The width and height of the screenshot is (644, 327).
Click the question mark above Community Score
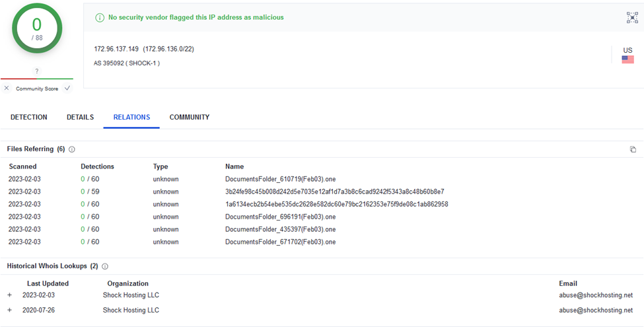pyautogui.click(x=36, y=71)
